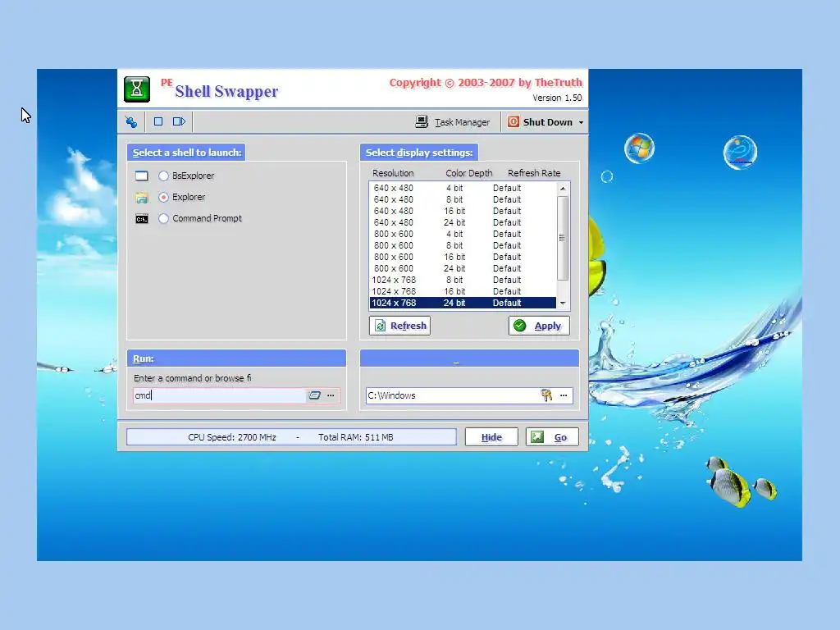Click the C:\Windows path field
The image size is (840, 630).
[453, 395]
